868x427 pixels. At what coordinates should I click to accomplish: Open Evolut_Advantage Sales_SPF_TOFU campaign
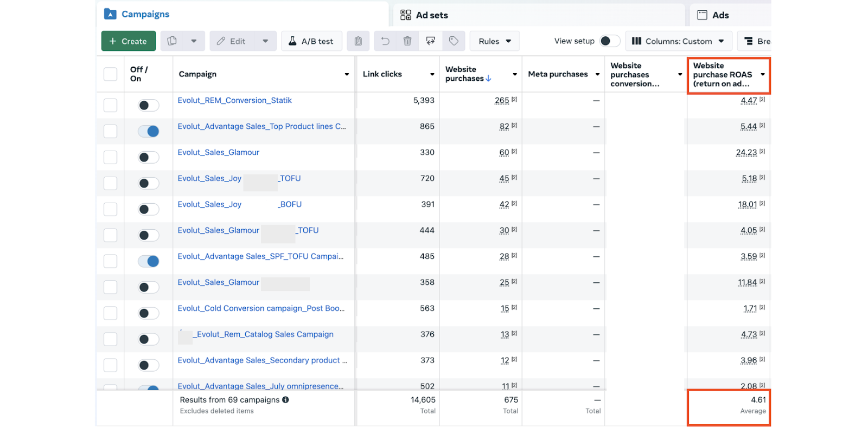(x=260, y=256)
